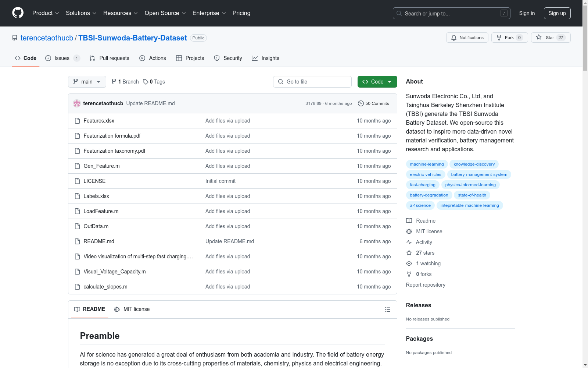Open the green Code dropdown button
This screenshot has width=588, height=368.
377,82
